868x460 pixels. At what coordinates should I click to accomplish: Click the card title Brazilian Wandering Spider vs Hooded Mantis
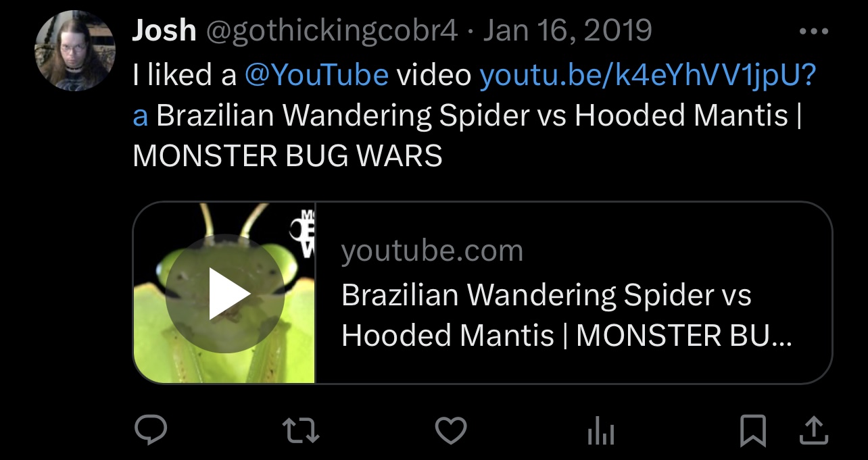[566, 315]
